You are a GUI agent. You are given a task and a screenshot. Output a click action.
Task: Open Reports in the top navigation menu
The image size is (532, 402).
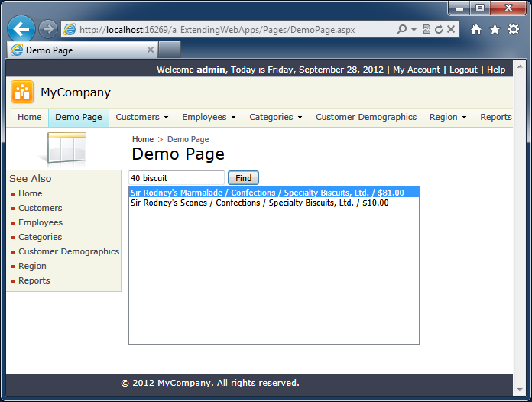pyautogui.click(x=496, y=117)
